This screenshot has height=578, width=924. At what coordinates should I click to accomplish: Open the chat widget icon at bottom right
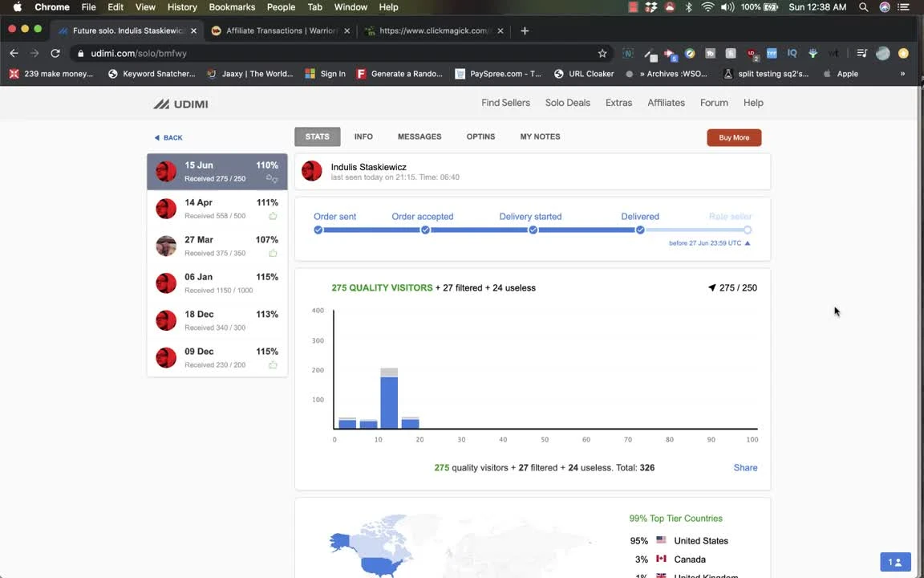(895, 562)
